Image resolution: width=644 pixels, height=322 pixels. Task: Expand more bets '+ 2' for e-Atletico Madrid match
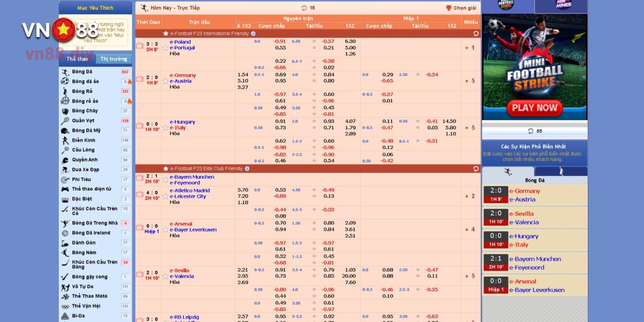tap(470, 196)
